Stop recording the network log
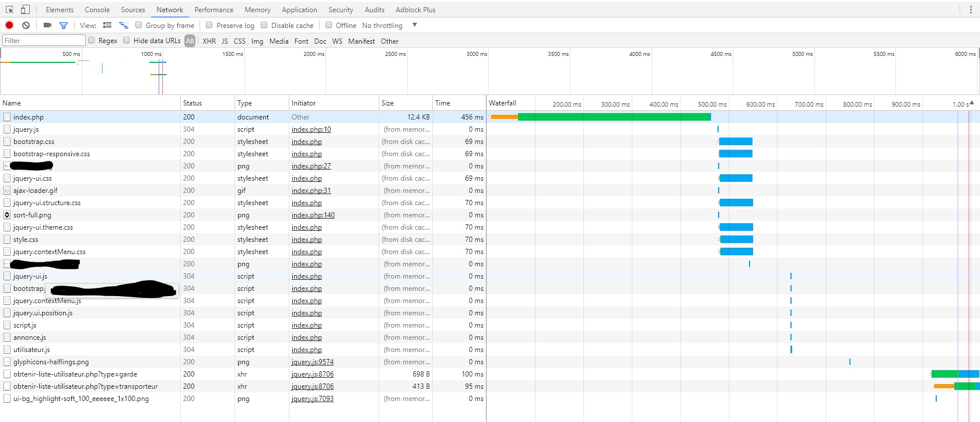 click(x=9, y=25)
